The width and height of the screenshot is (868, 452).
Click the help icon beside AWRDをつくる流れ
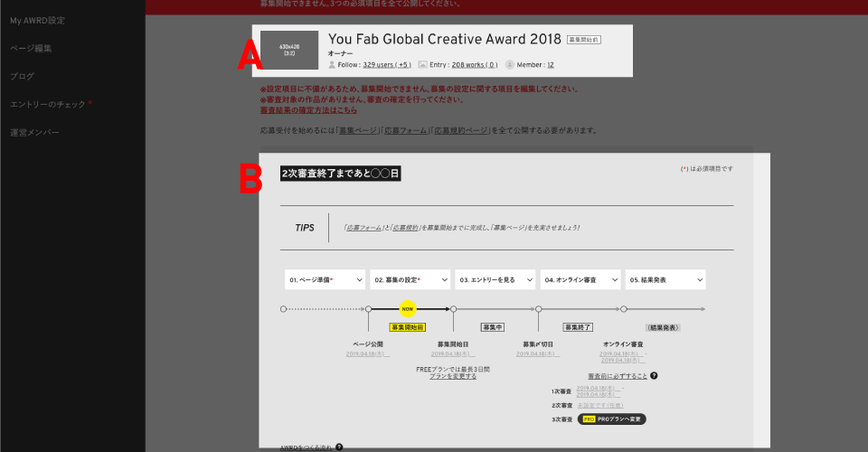click(x=339, y=447)
